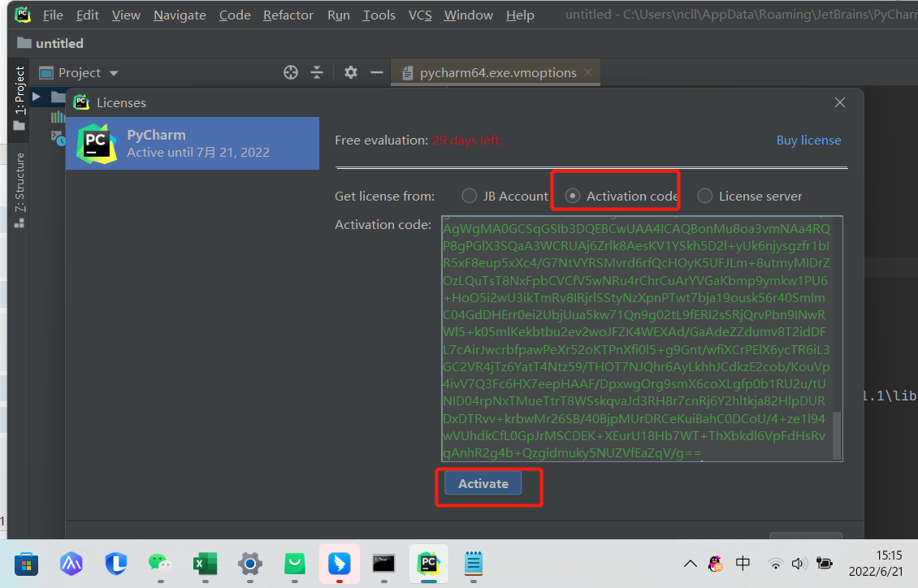Expand the project root tree arrow
This screenshot has width=918, height=588.
click(37, 97)
